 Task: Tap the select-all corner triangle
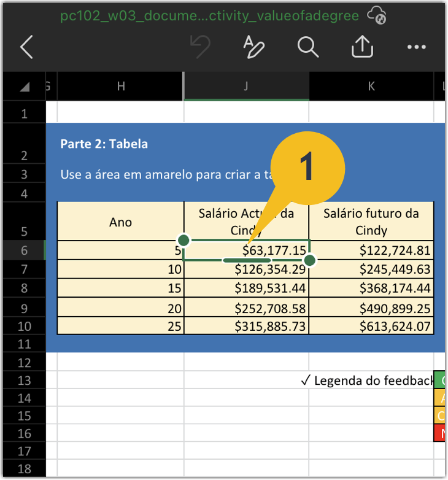(x=24, y=87)
